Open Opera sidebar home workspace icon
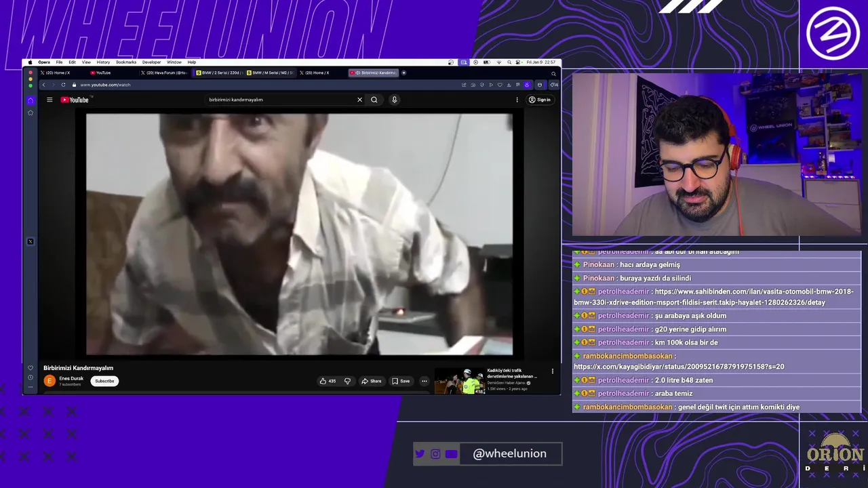This screenshot has height=488, width=868. (30, 100)
